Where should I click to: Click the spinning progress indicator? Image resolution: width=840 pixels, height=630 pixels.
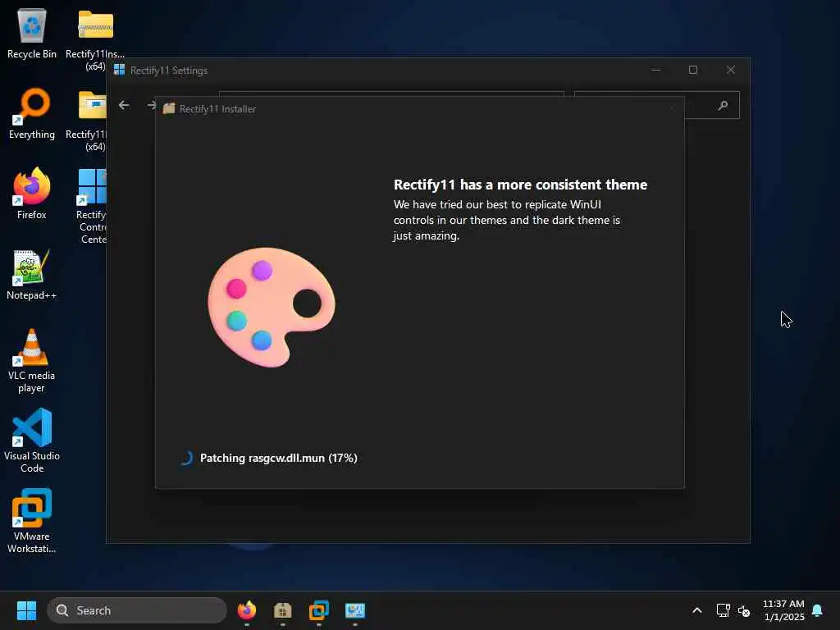(x=186, y=458)
